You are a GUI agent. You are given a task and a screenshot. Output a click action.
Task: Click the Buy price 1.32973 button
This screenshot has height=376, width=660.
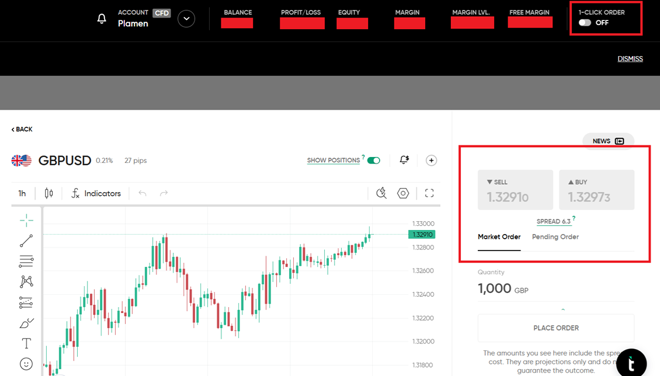[x=596, y=190]
